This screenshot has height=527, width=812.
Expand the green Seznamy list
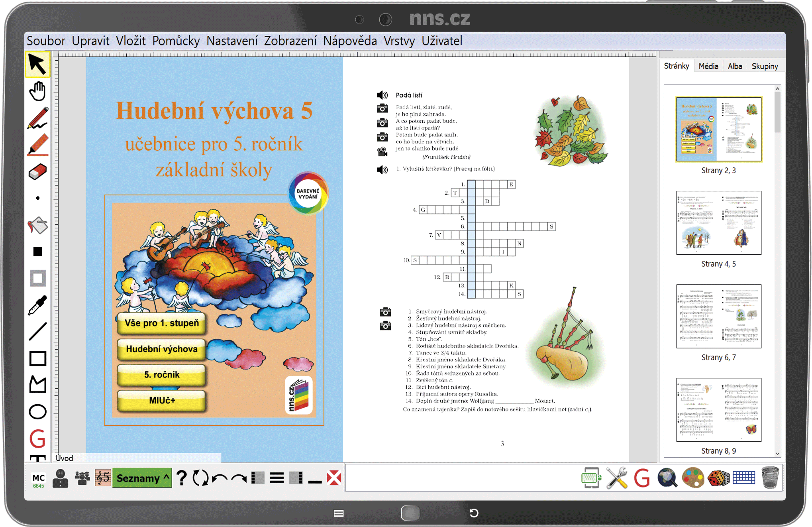click(x=142, y=478)
